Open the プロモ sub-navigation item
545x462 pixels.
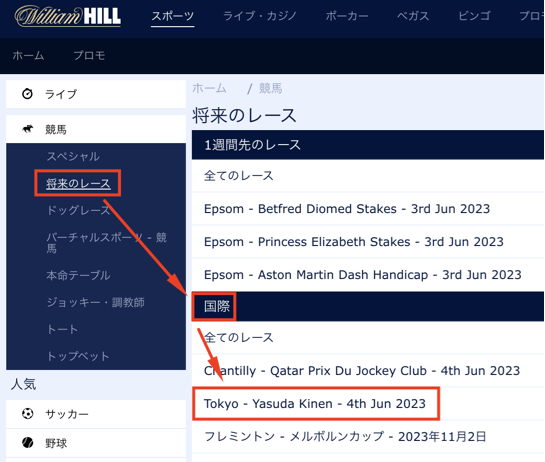coord(89,55)
